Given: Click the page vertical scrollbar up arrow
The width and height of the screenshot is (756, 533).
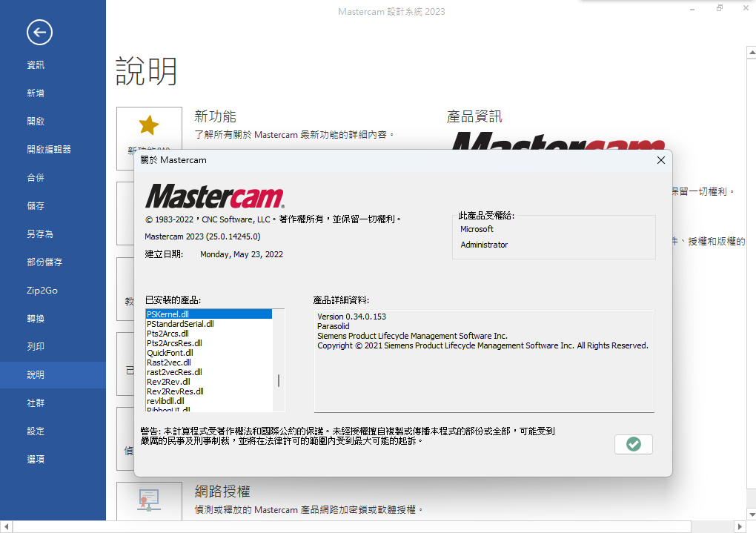Looking at the screenshot, I should 751,52.
